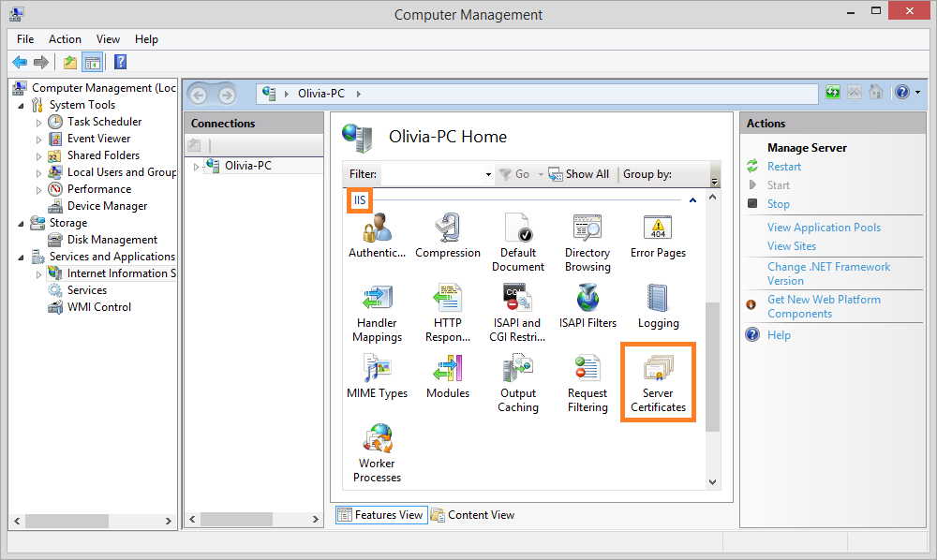Switch to the Content View tab
The height and width of the screenshot is (560, 937).
coord(473,514)
